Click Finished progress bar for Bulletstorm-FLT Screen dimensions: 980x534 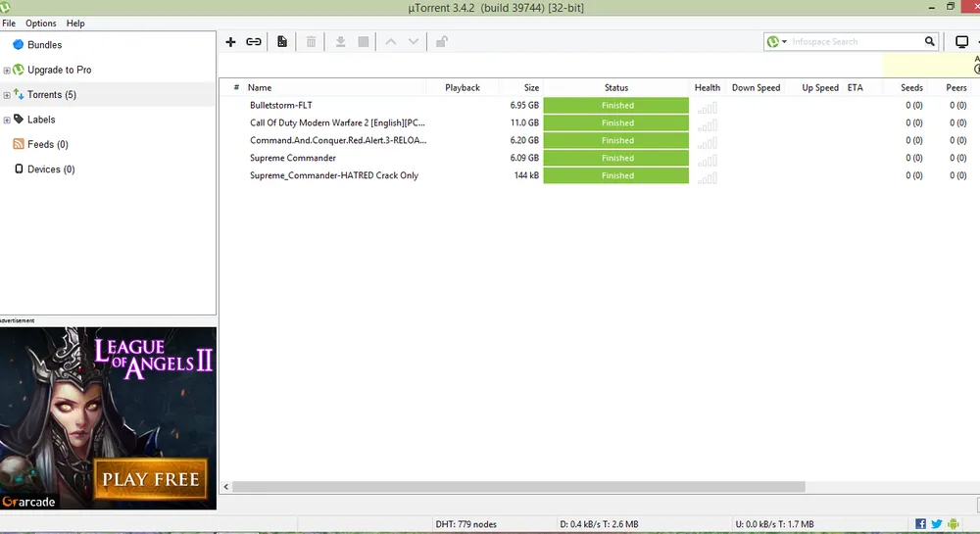[616, 106]
